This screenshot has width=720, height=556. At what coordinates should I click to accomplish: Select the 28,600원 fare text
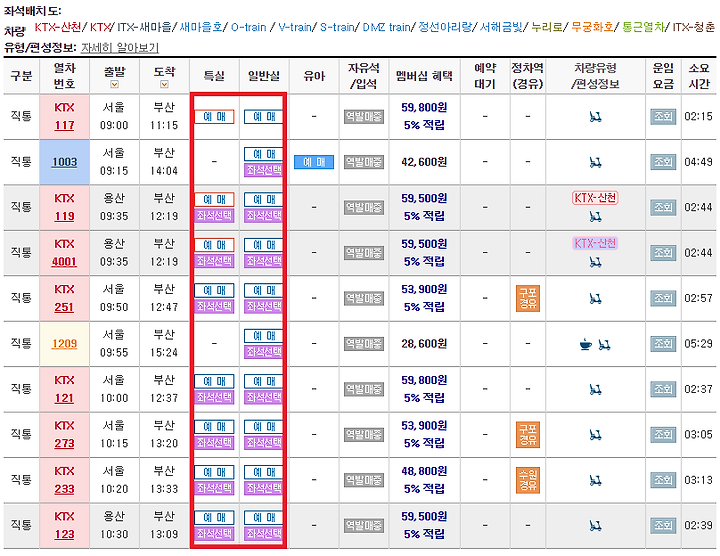424,344
